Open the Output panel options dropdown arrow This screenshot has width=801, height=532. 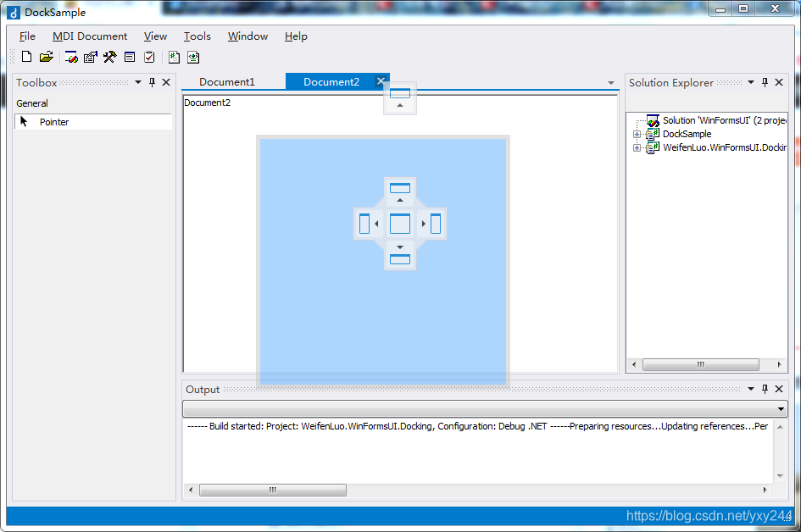pos(751,389)
